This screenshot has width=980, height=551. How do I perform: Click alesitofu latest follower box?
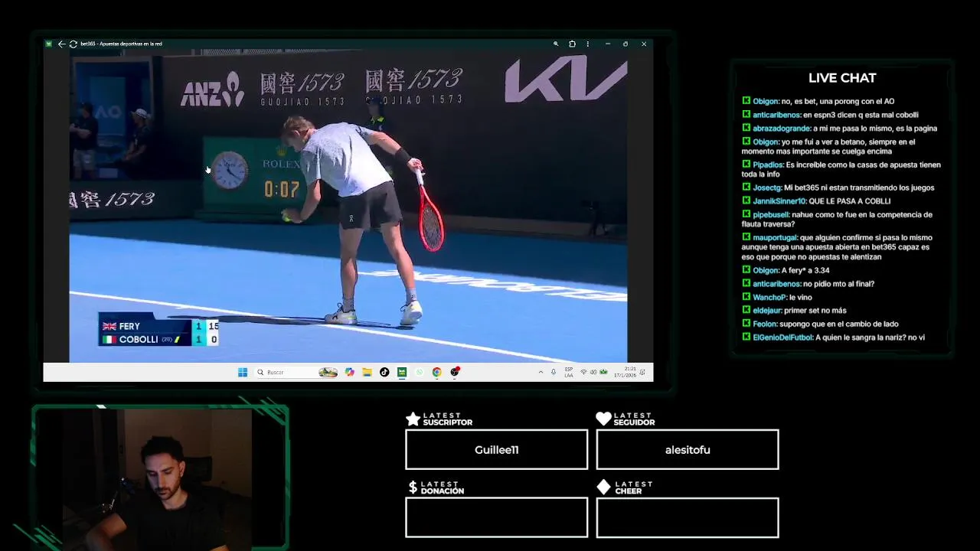coord(688,449)
